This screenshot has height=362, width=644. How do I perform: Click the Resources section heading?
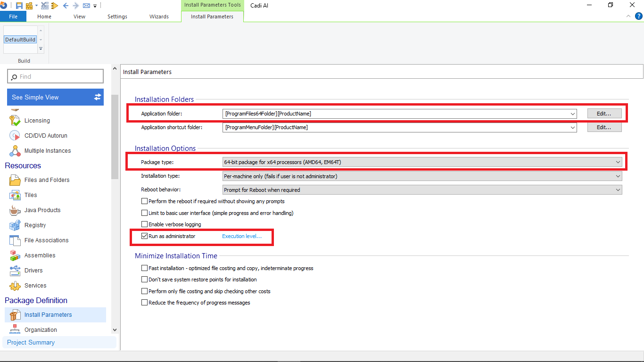click(23, 165)
